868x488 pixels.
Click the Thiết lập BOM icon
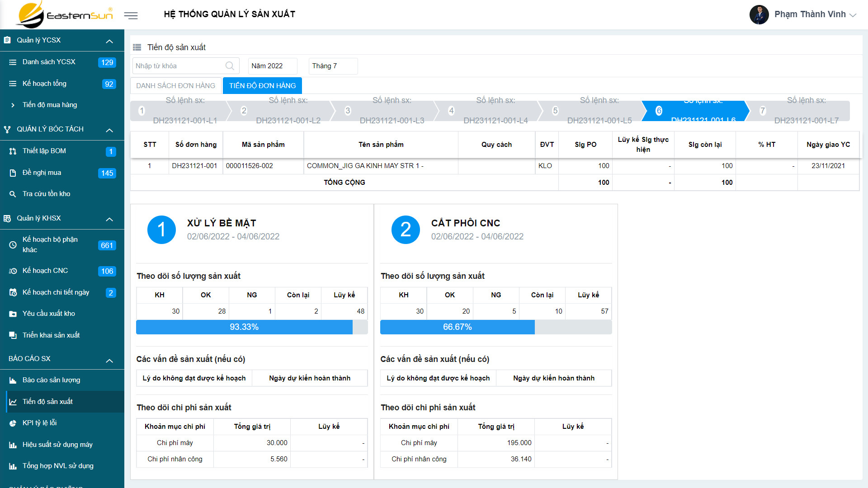click(x=13, y=151)
